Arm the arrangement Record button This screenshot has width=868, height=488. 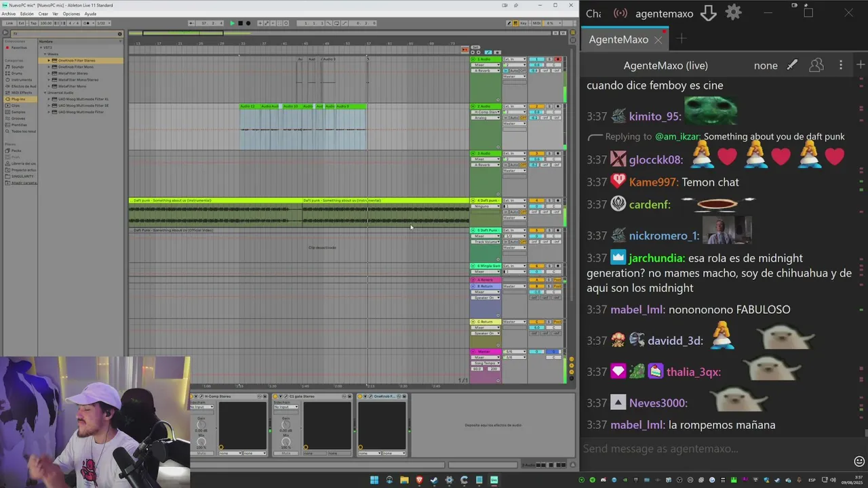(x=248, y=23)
